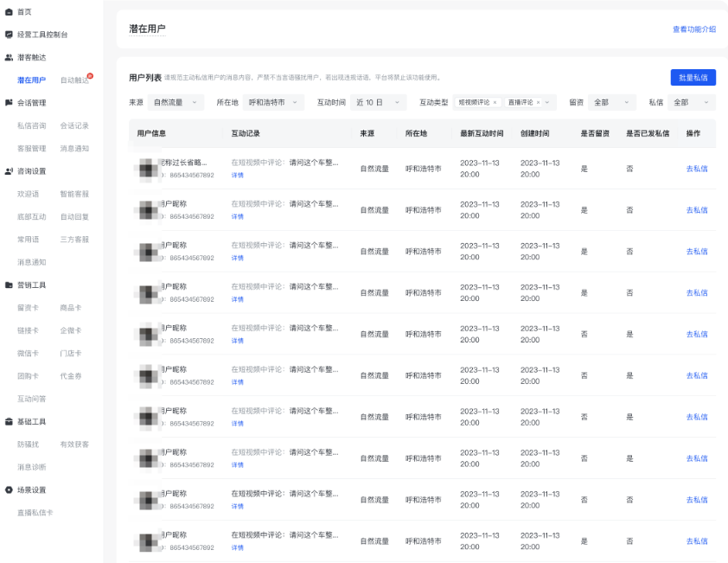Open 底部互动 settings
728x563 pixels.
click(x=32, y=216)
